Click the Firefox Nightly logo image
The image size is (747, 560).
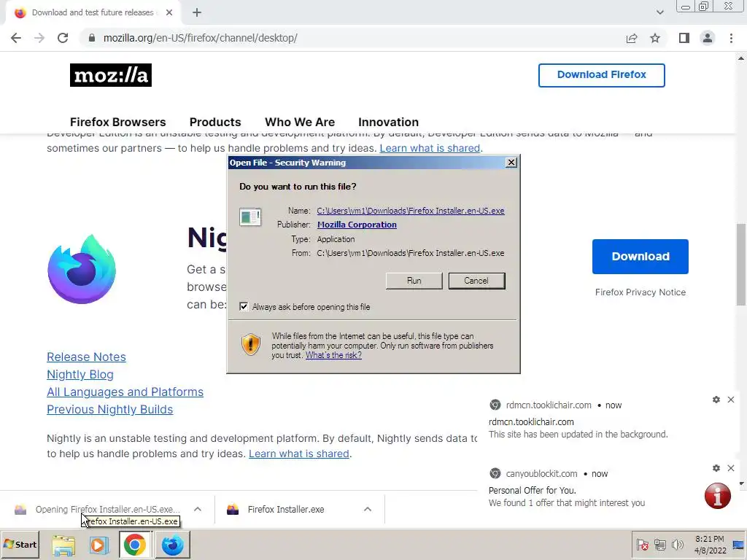pyautogui.click(x=82, y=269)
